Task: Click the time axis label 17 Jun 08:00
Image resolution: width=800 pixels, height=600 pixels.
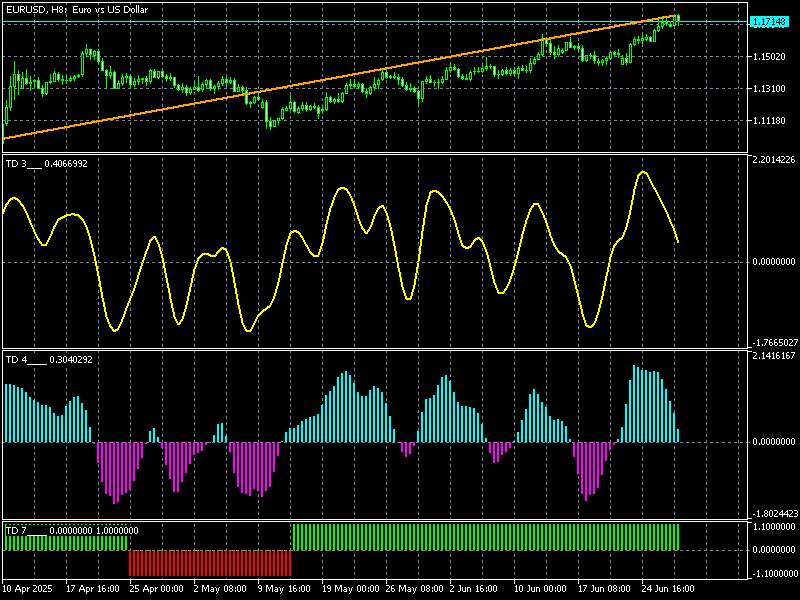Action: click(604, 589)
